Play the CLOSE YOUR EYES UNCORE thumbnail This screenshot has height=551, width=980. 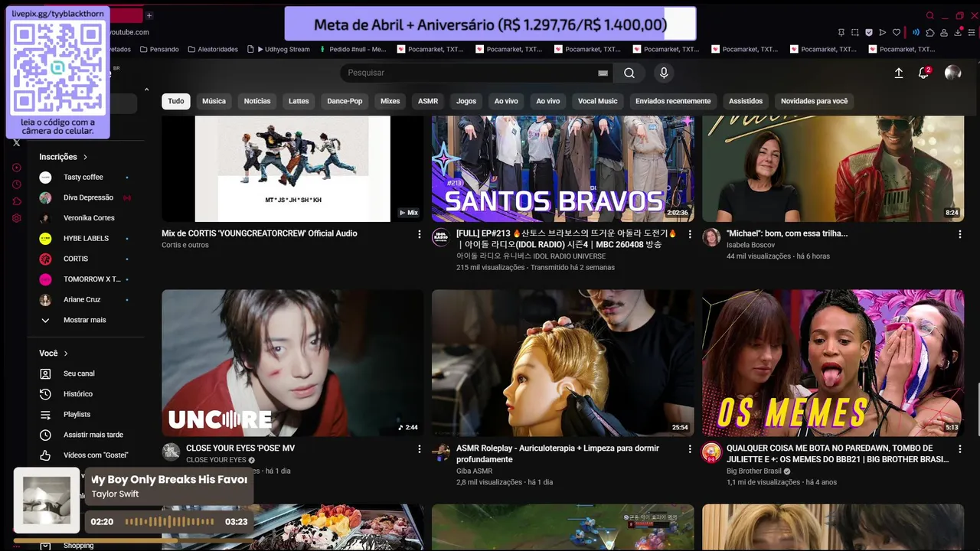tap(292, 363)
